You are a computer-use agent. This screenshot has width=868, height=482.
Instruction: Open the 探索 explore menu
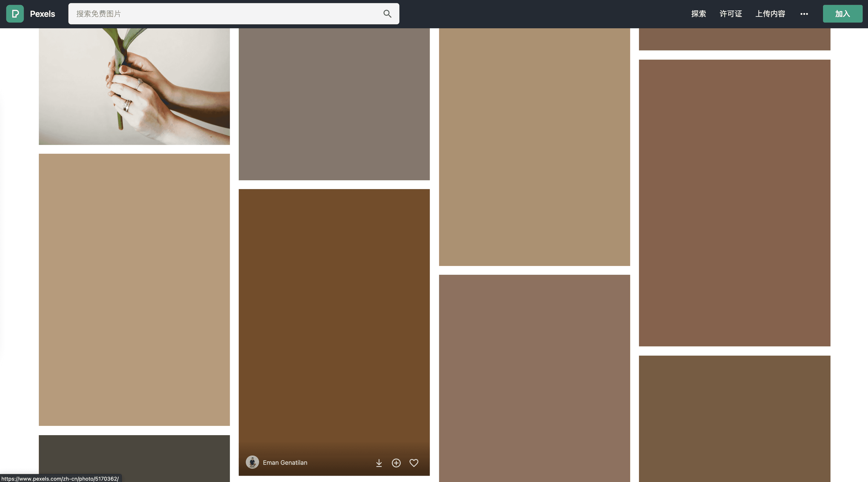click(698, 14)
